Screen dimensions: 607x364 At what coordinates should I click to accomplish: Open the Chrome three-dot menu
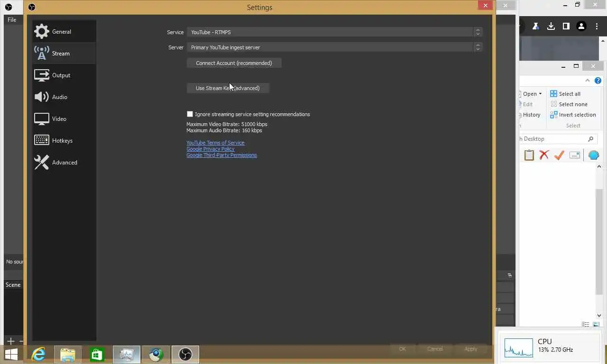click(597, 27)
